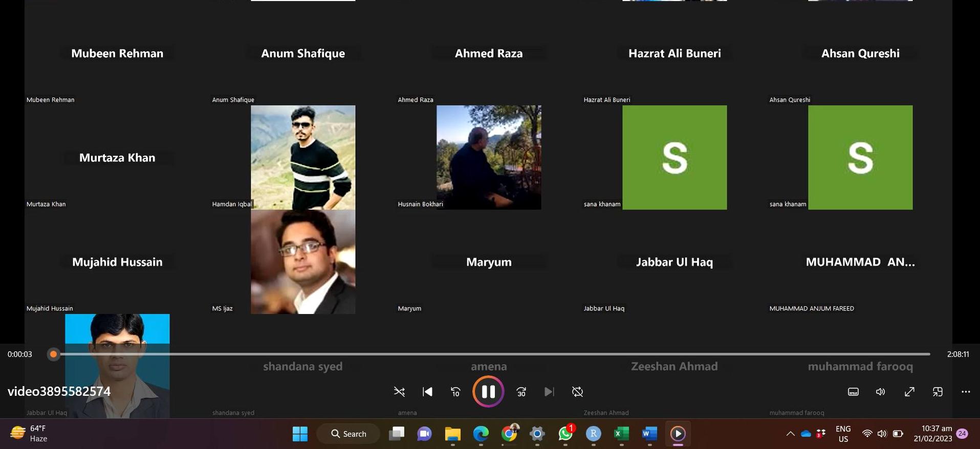Viewport: 980px width, 449px height.
Task: Click the Mujahid Hussain name tile
Action: [x=117, y=262]
